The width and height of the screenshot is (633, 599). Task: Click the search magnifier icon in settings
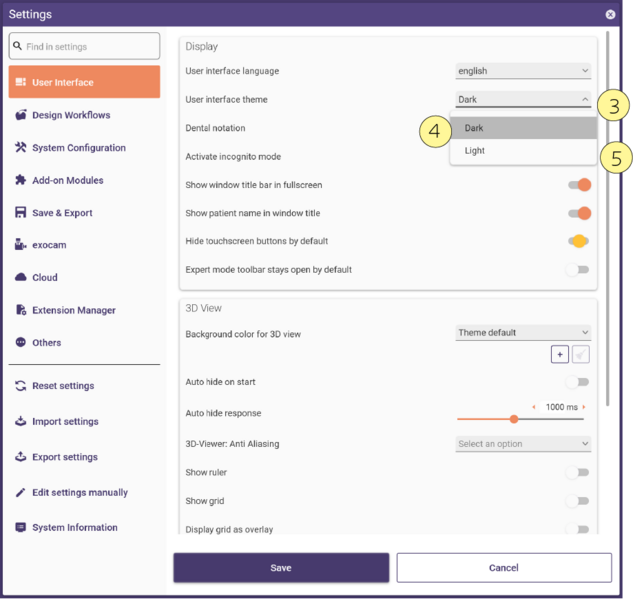pyautogui.click(x=17, y=46)
